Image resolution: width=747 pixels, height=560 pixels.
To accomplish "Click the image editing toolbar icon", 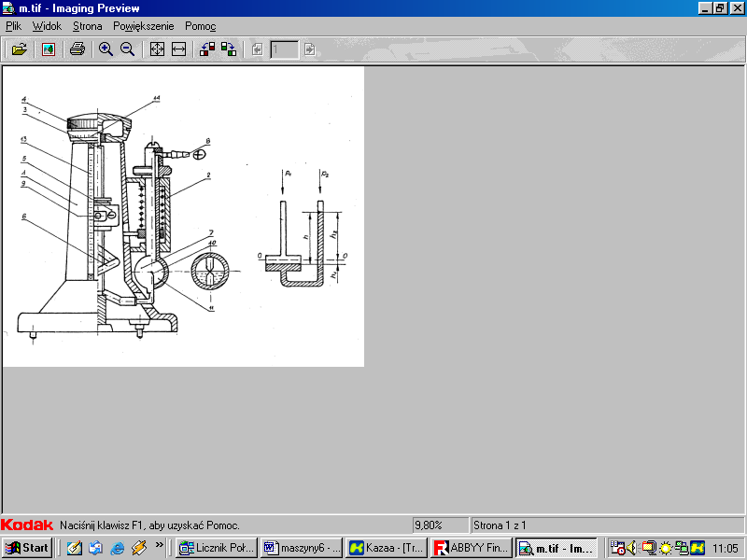I will [x=48, y=49].
